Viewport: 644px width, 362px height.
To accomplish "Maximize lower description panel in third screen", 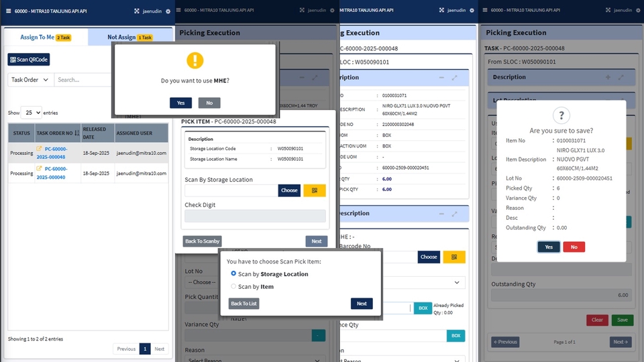I will pos(455,214).
